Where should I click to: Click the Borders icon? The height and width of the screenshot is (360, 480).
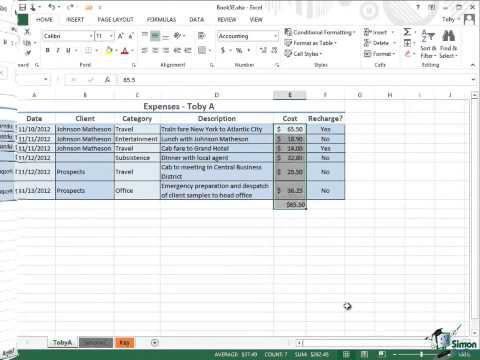88,50
